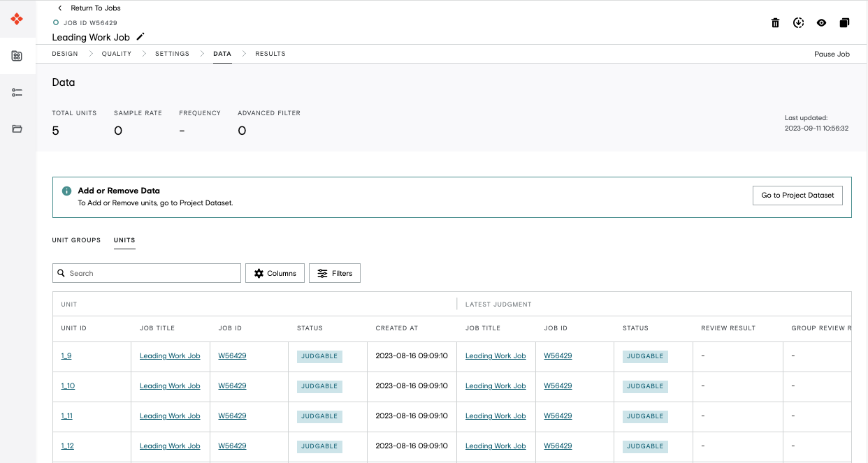Pause the job
The width and height of the screenshot is (868, 463).
point(832,53)
